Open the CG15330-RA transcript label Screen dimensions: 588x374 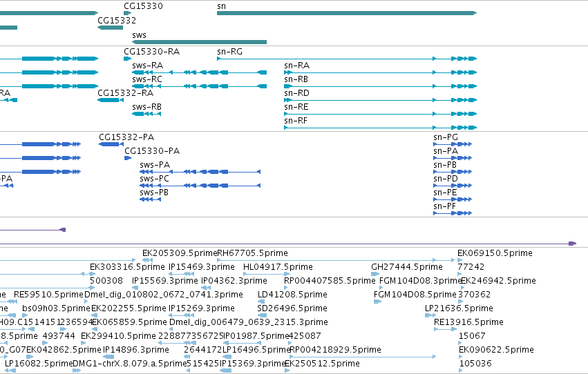click(x=151, y=52)
